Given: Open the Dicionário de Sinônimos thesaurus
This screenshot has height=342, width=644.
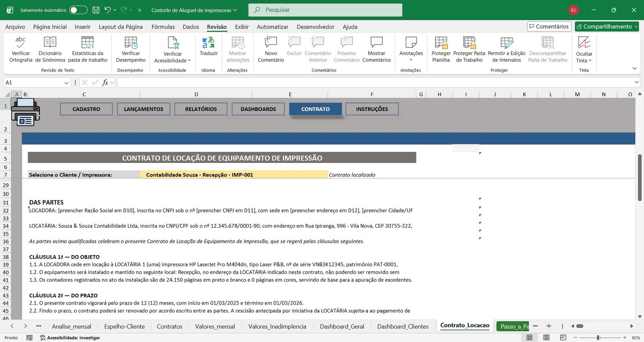Looking at the screenshot, I should [50, 49].
